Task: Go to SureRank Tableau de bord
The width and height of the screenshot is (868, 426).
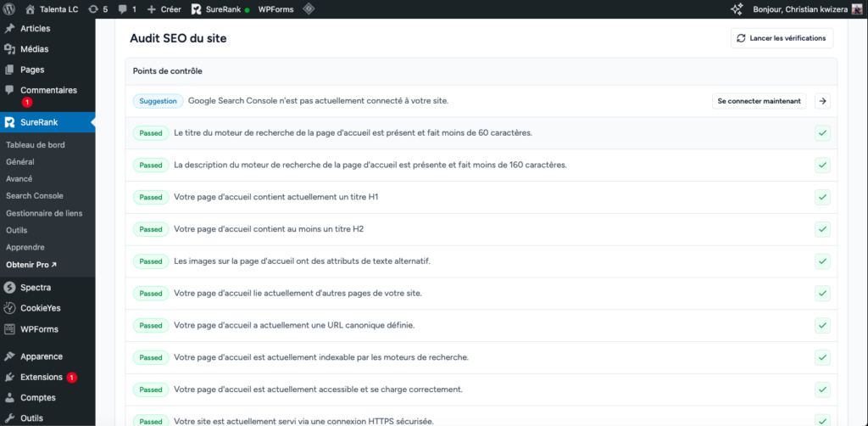Action: click(36, 144)
